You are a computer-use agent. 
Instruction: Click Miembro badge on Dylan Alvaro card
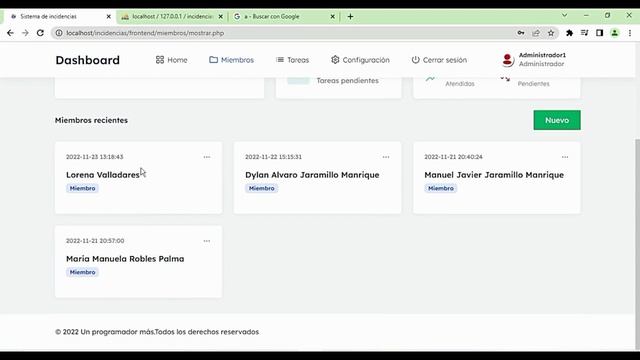pos(262,188)
